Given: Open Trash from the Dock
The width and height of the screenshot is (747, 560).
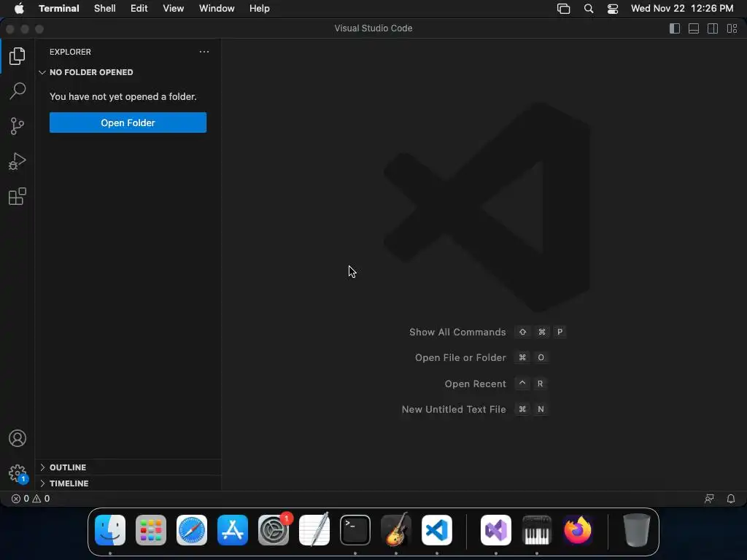Looking at the screenshot, I should tap(636, 530).
